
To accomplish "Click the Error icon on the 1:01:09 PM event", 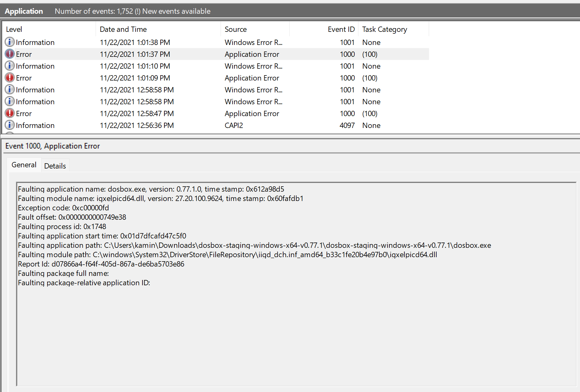I will pos(10,78).
